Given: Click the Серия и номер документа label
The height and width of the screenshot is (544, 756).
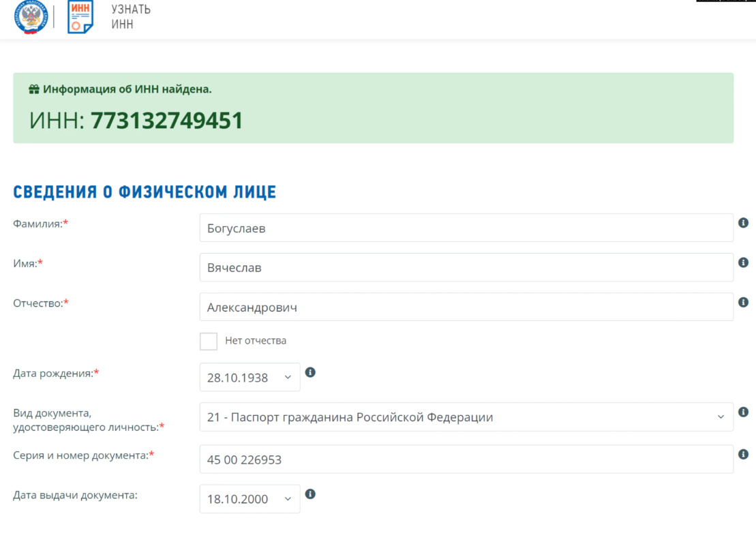Looking at the screenshot, I should tap(83, 455).
